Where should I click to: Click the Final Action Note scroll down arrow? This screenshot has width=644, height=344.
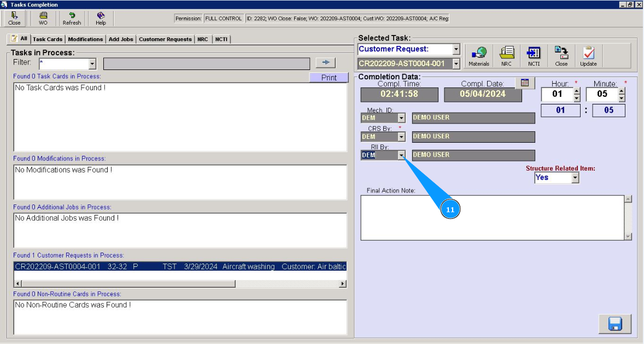pyautogui.click(x=628, y=236)
